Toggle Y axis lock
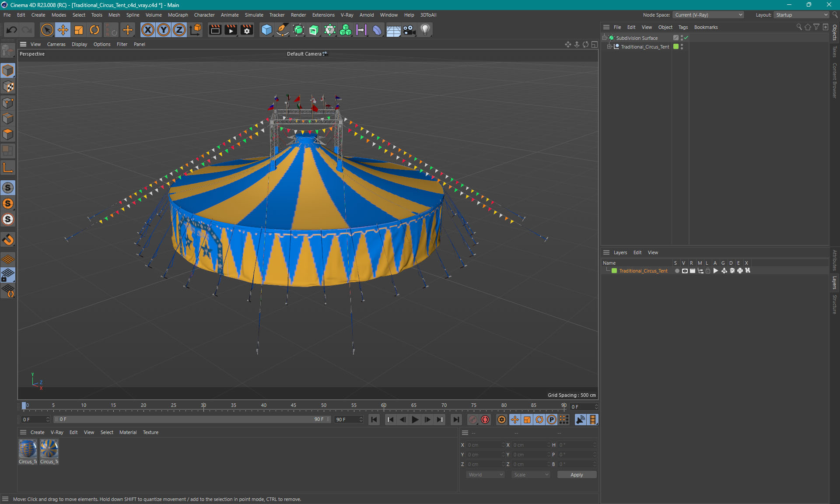The image size is (840, 504). coord(164,30)
